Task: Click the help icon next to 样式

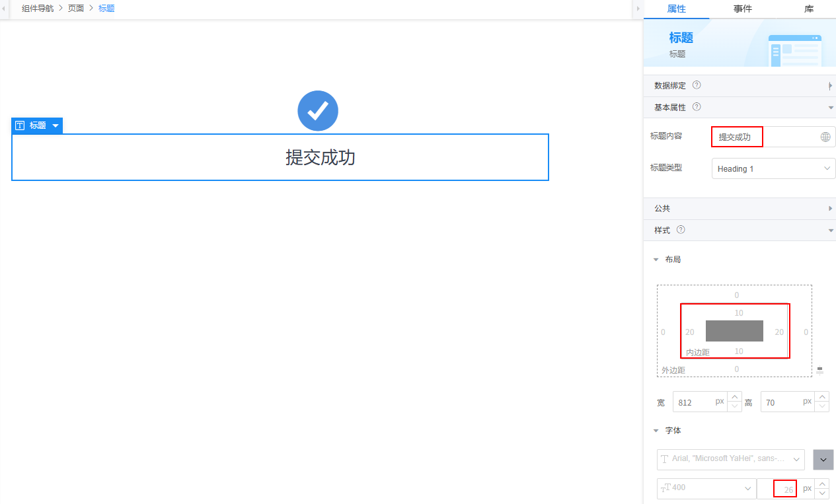Action: (681, 230)
